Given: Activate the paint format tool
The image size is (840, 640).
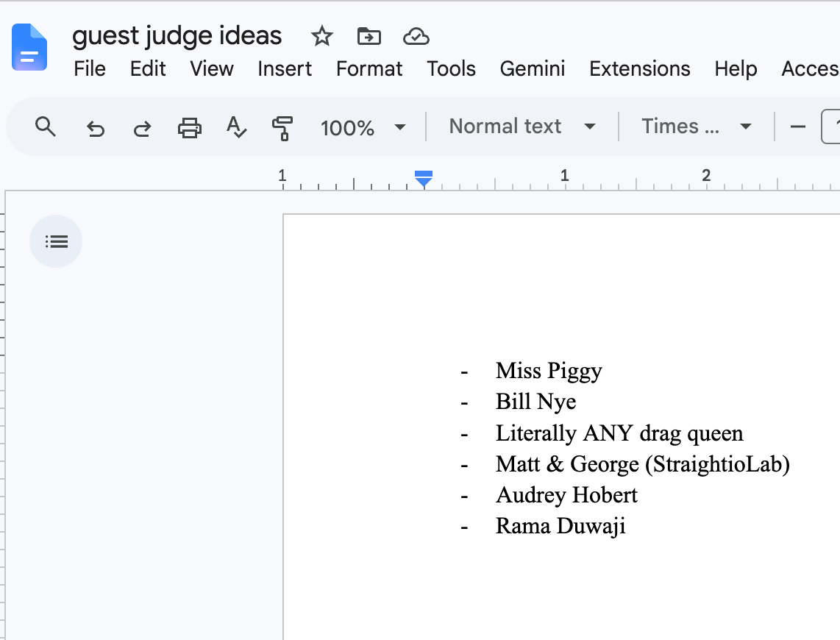Looking at the screenshot, I should pos(283,129).
